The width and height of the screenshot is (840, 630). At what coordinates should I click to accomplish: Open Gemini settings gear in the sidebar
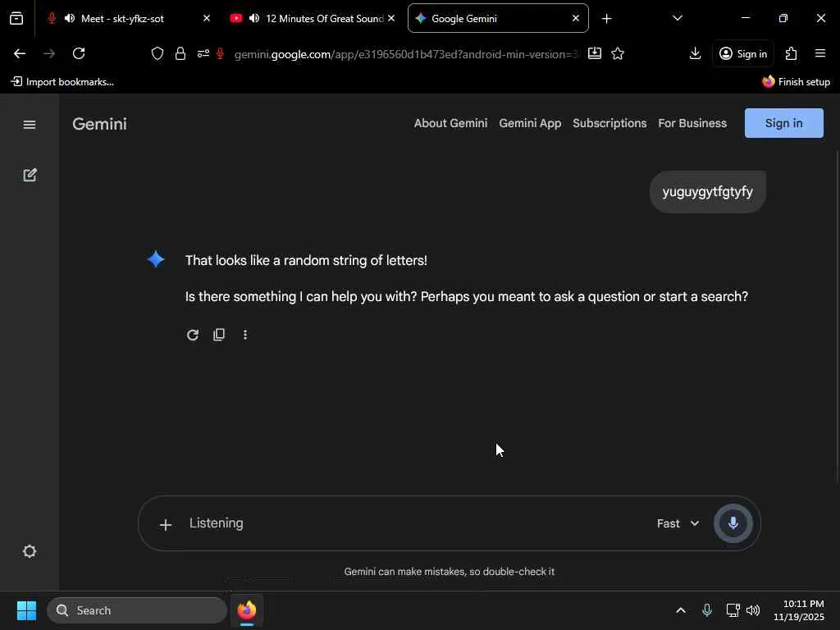click(30, 551)
